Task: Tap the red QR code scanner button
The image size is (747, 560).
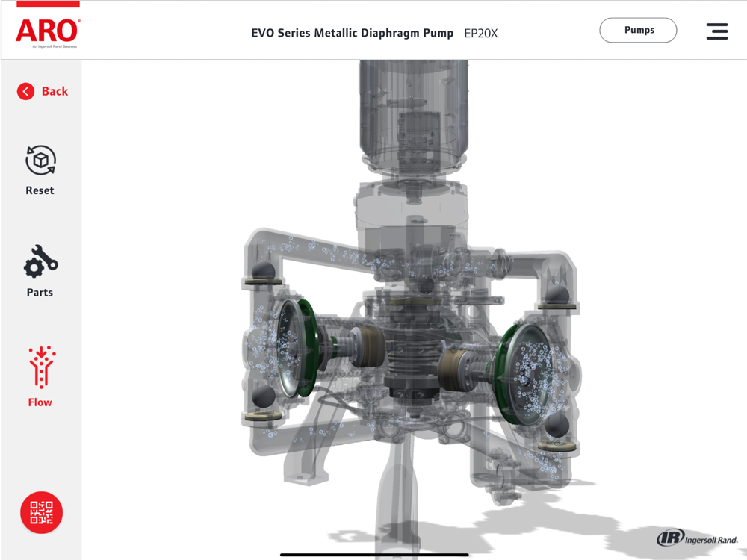Action: point(41,512)
